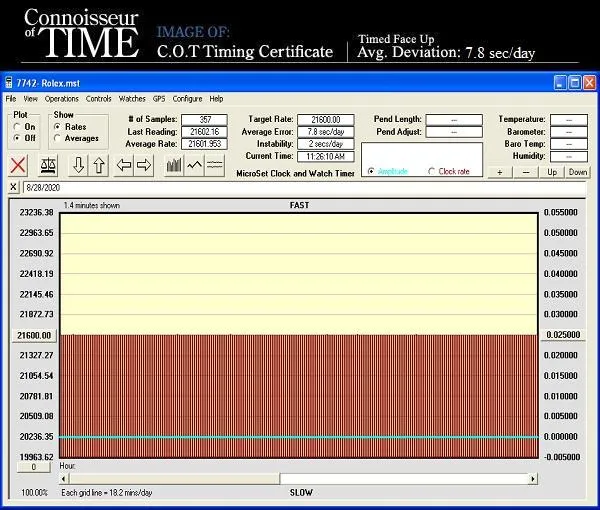The height and width of the screenshot is (510, 600).
Task: Click the Instability field
Action: [x=326, y=144]
